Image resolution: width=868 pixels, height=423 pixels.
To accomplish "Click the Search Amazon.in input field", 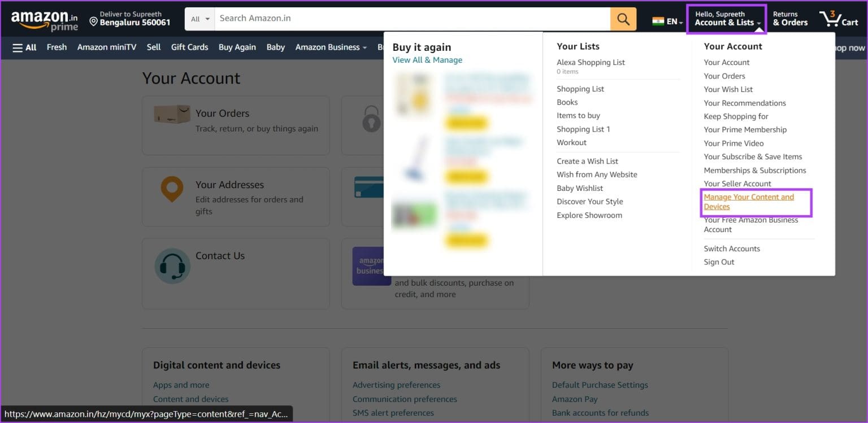I will pyautogui.click(x=412, y=19).
